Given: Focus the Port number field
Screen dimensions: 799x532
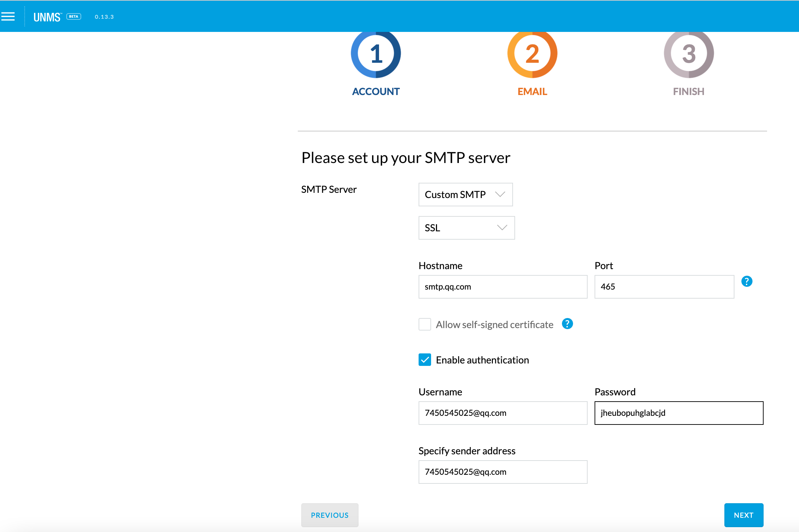Looking at the screenshot, I should point(664,287).
